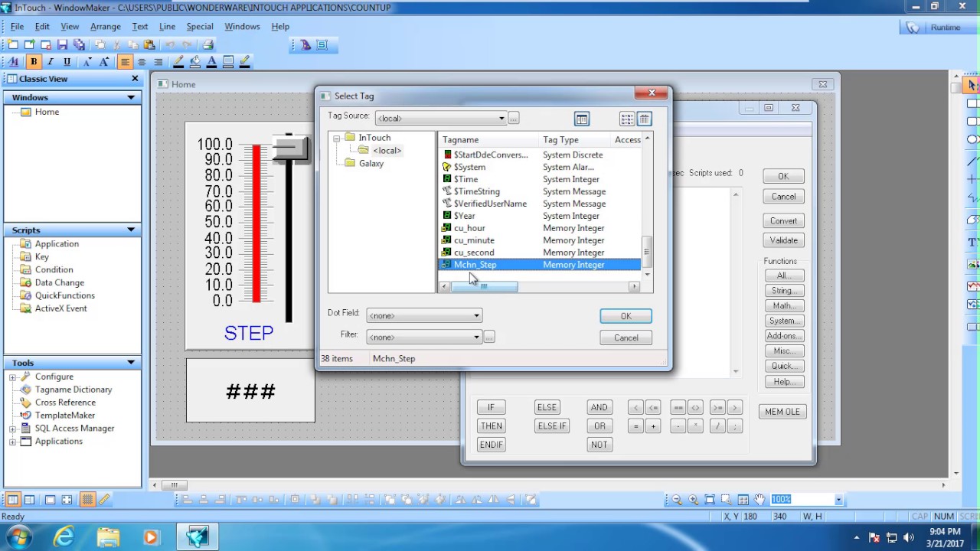Image resolution: width=980 pixels, height=551 pixels.
Task: Click the tag list horizontal scrollbar thumb
Action: coord(484,287)
